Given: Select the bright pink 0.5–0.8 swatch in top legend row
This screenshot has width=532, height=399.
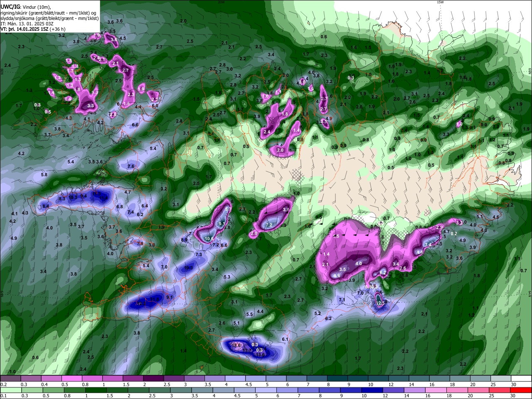Looking at the screenshot, I should [71, 379].
